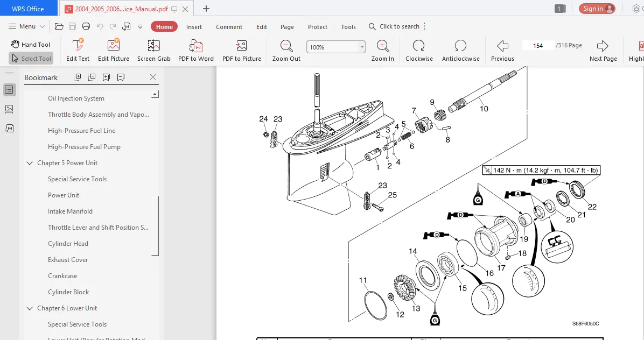Click the Edit Text tool
644x340 pixels.
pyautogui.click(x=78, y=50)
